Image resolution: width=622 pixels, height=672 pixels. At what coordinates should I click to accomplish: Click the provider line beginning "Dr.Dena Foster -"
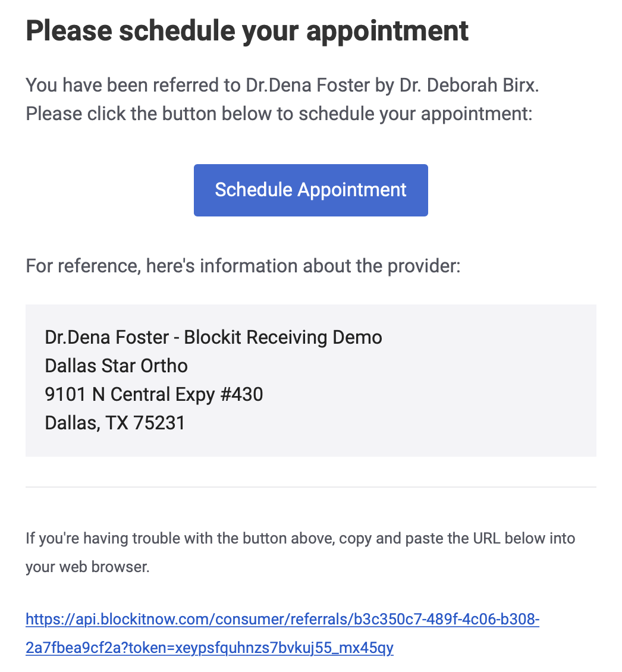[213, 337]
